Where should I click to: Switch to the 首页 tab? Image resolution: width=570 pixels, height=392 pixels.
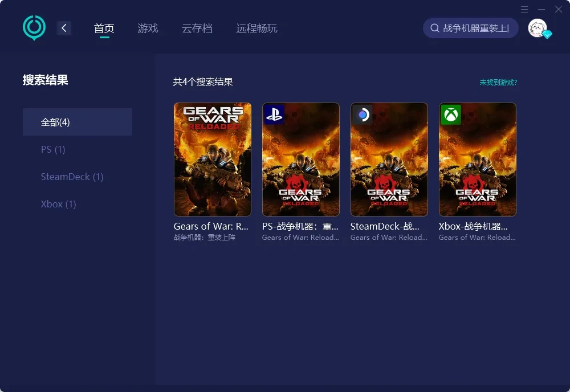point(104,28)
